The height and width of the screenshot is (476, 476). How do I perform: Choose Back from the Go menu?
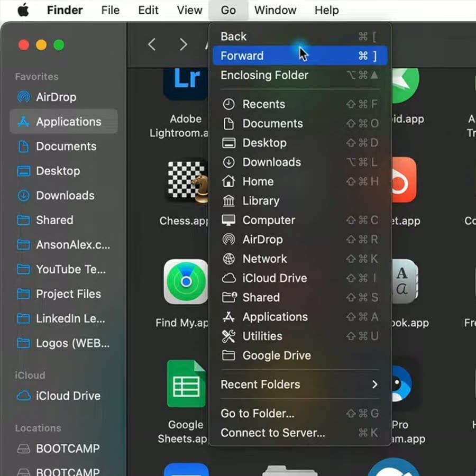[x=300, y=36]
